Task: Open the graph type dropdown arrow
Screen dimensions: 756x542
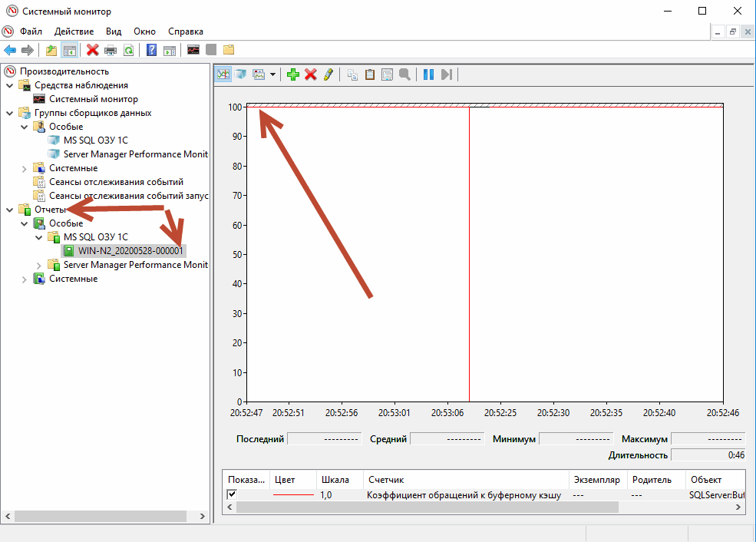Action: pos(272,74)
